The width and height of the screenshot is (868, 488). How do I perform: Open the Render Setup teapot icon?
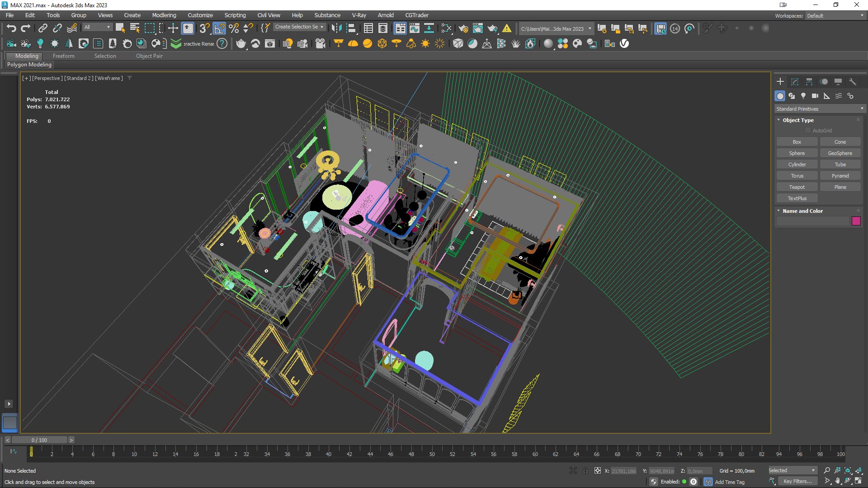[463, 28]
